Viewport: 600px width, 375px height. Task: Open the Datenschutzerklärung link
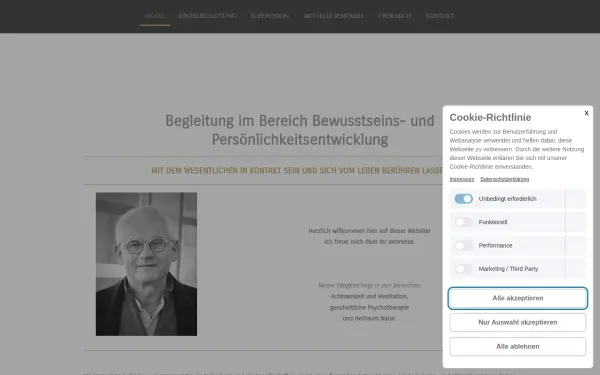pos(504,179)
